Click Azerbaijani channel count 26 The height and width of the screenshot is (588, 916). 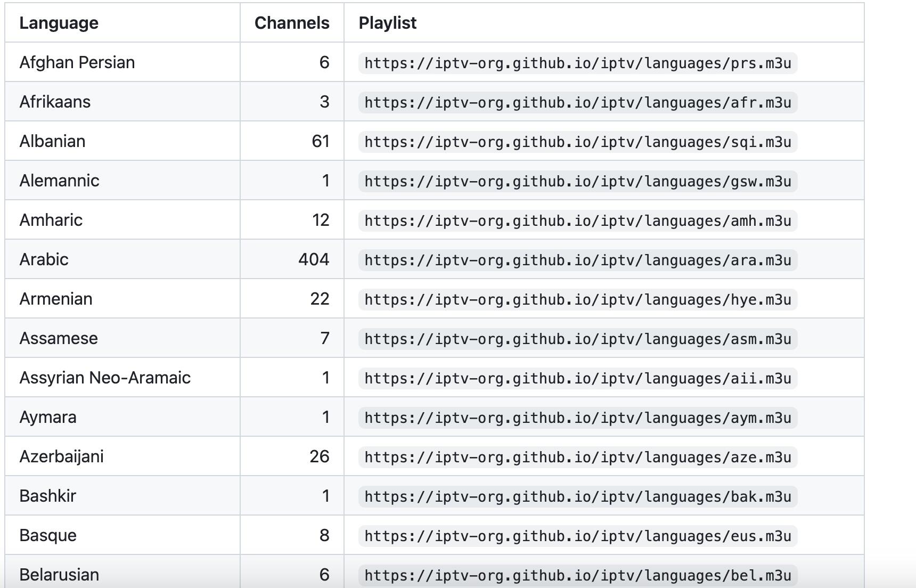320,456
